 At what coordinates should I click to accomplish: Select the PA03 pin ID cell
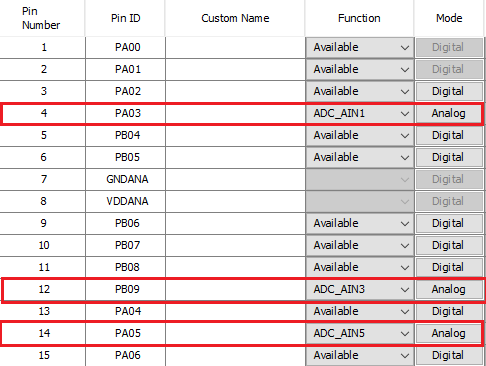[126, 113]
